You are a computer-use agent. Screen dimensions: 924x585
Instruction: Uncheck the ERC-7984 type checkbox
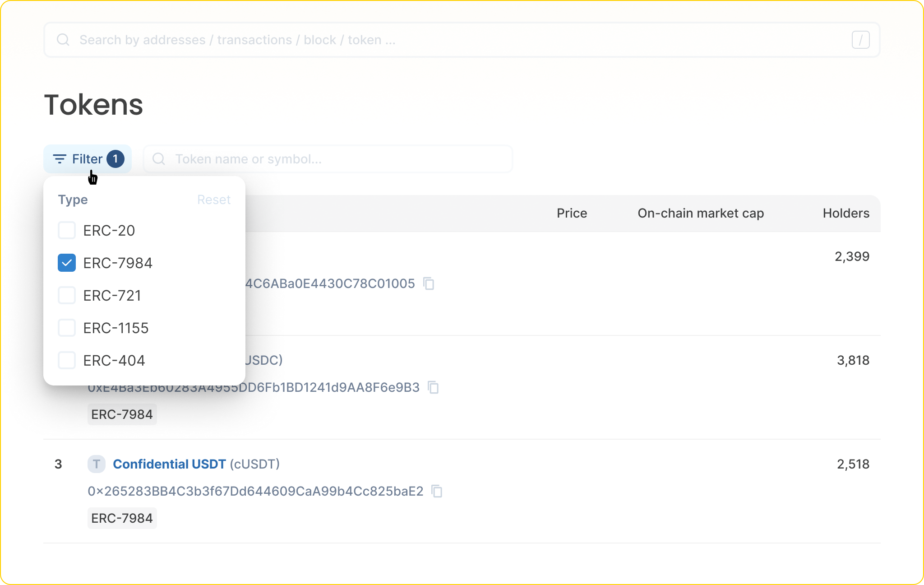[x=67, y=263]
